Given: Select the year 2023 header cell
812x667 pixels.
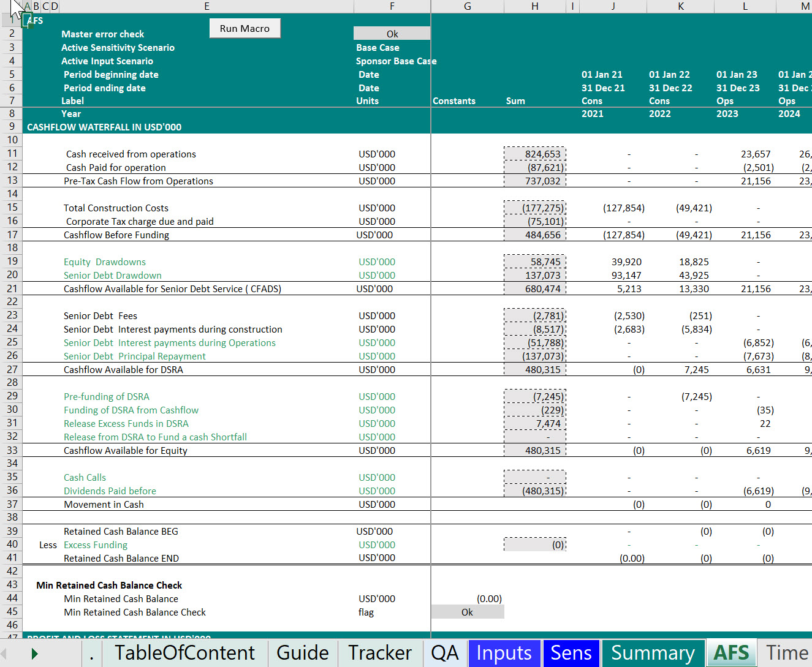Looking at the screenshot, I should 727,113.
